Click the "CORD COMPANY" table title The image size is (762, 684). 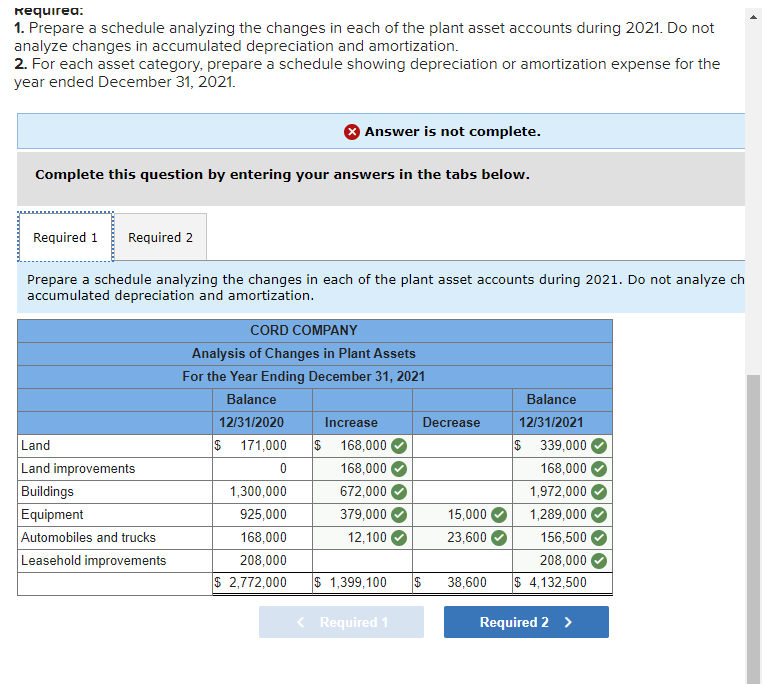(x=304, y=331)
